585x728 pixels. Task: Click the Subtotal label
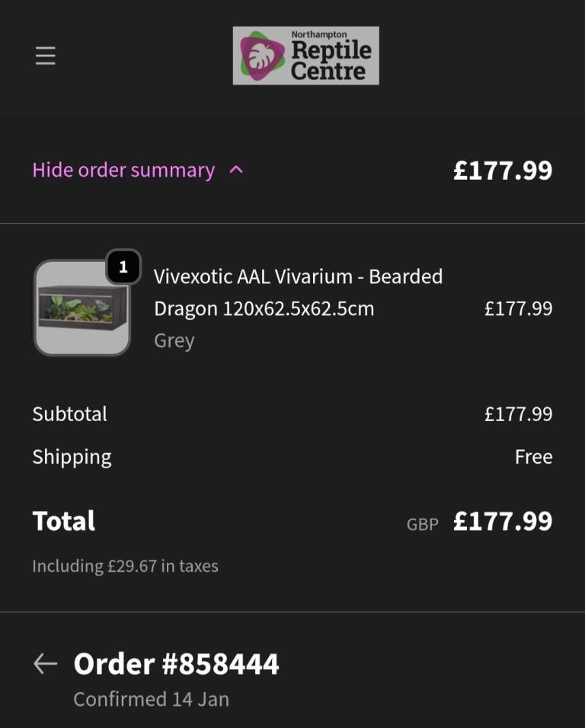(x=70, y=414)
